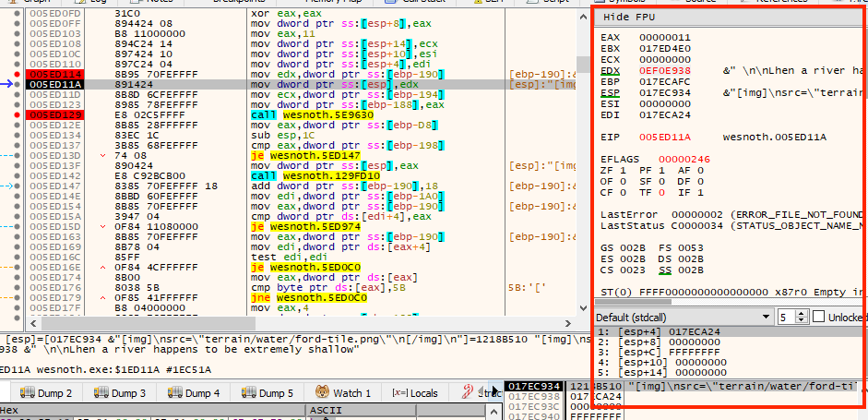Click the disassembly horizontal scrollbar left arrow
868x420 pixels.
tap(33, 322)
